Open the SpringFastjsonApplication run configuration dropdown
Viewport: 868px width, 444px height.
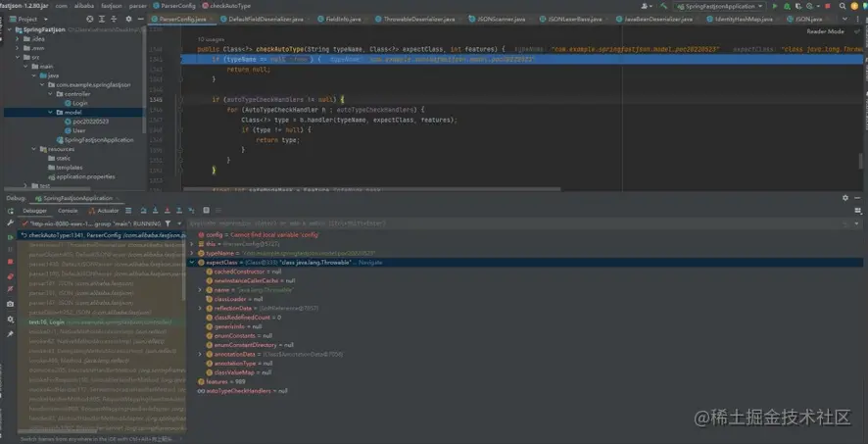coord(719,6)
